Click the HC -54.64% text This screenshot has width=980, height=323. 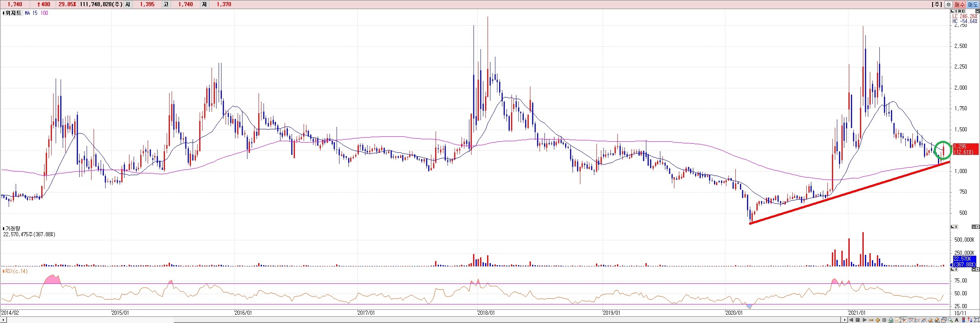(x=964, y=21)
